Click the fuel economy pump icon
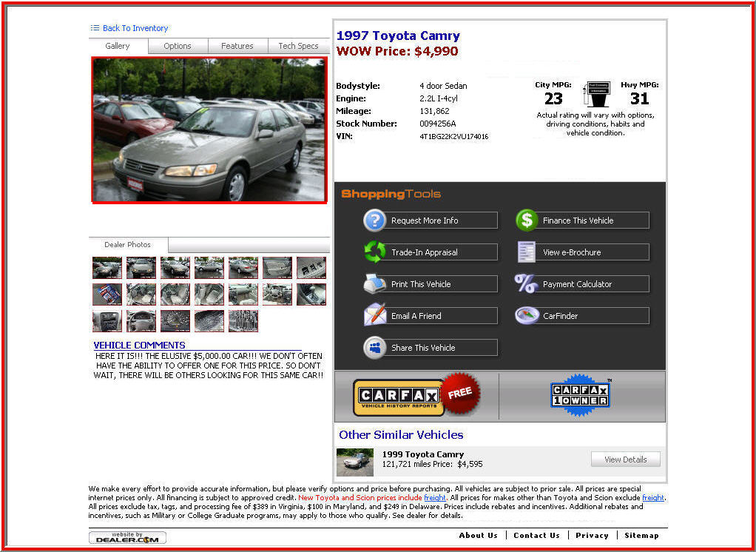This screenshot has height=552, width=756. tap(597, 95)
